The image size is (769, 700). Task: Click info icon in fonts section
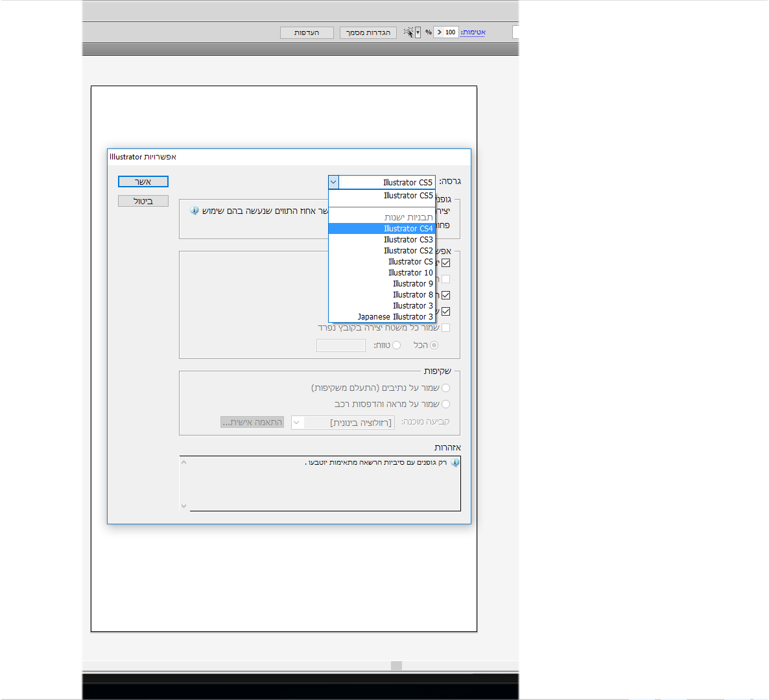click(195, 210)
